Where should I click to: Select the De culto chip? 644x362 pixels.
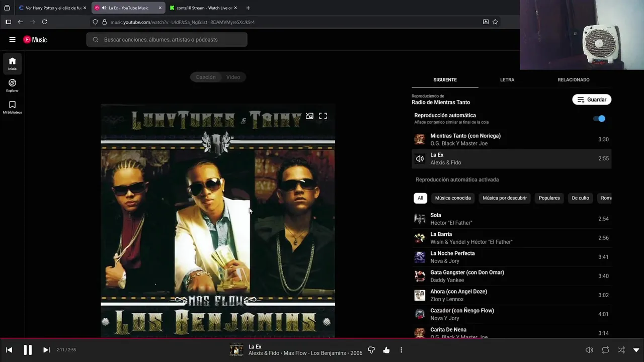click(x=580, y=198)
